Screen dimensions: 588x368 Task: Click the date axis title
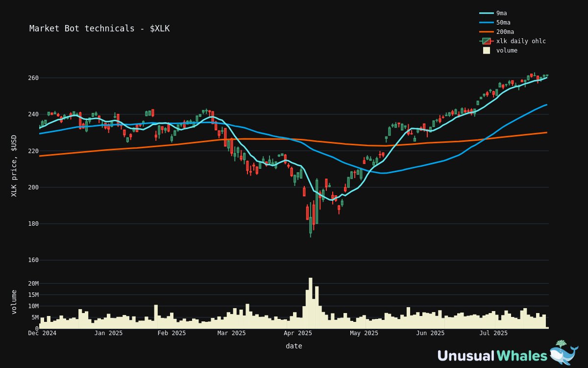294,346
